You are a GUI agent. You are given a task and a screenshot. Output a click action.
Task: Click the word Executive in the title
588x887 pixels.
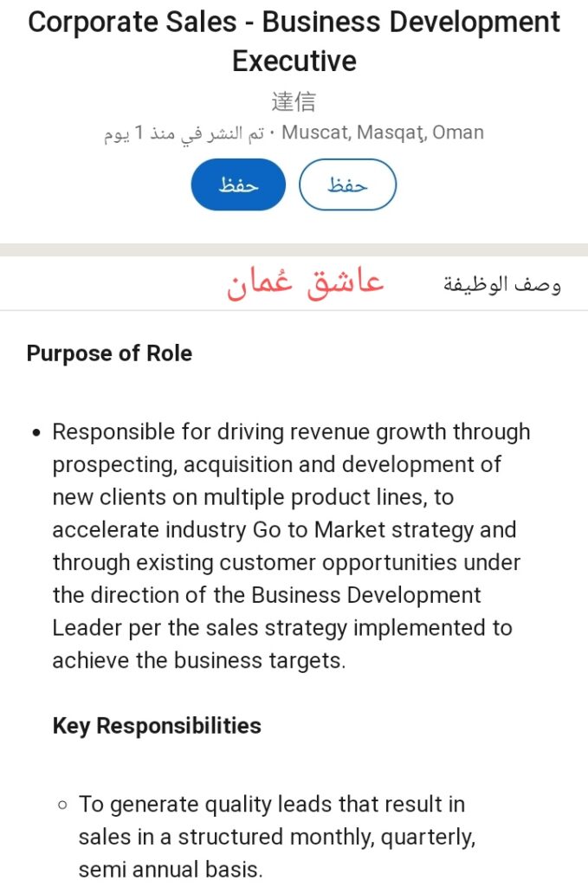tap(294, 62)
